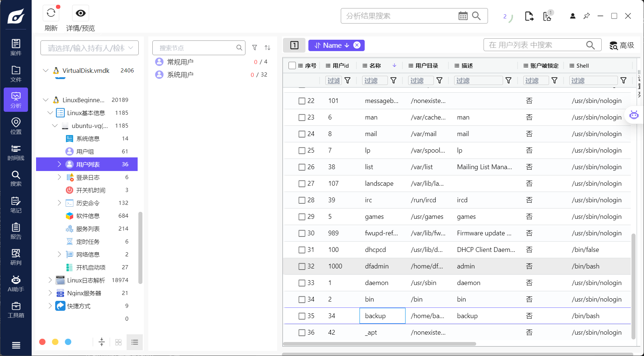Image resolution: width=644 pixels, height=356 pixels.
Task: Open the 研判 section in the sidebar
Action: tap(16, 257)
